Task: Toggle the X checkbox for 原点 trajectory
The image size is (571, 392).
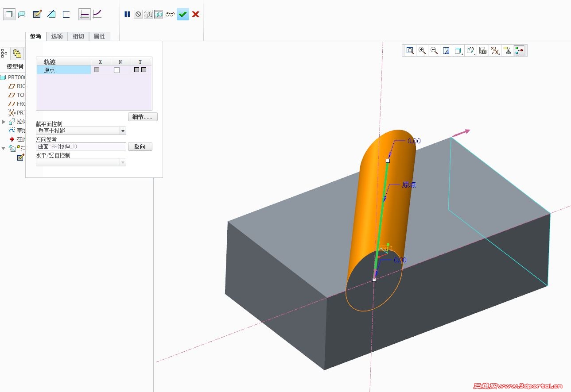Action: 97,70
